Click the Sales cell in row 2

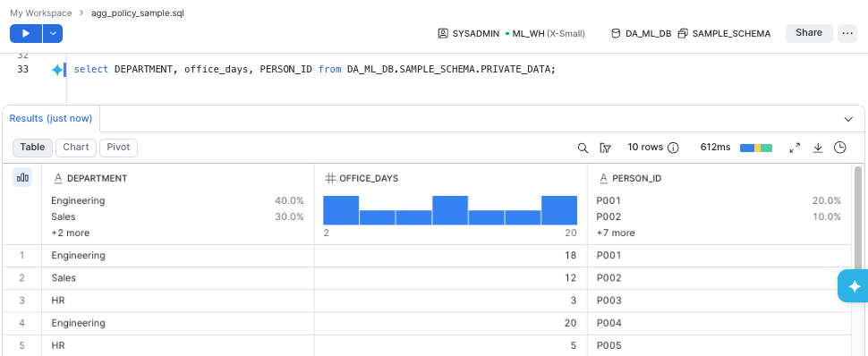point(178,278)
